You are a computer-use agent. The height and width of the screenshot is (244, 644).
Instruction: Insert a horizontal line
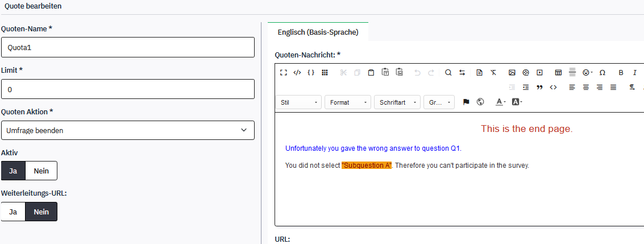[x=572, y=72]
